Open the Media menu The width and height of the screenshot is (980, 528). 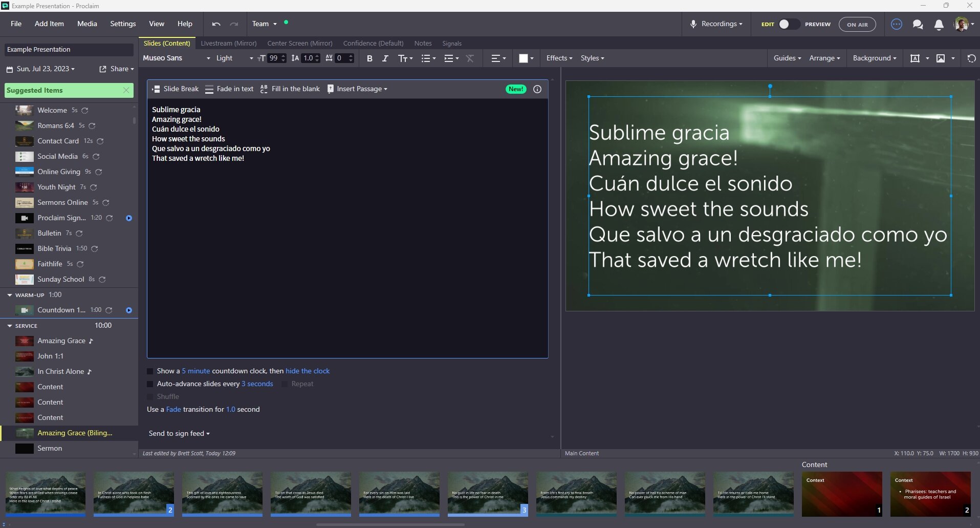point(87,24)
